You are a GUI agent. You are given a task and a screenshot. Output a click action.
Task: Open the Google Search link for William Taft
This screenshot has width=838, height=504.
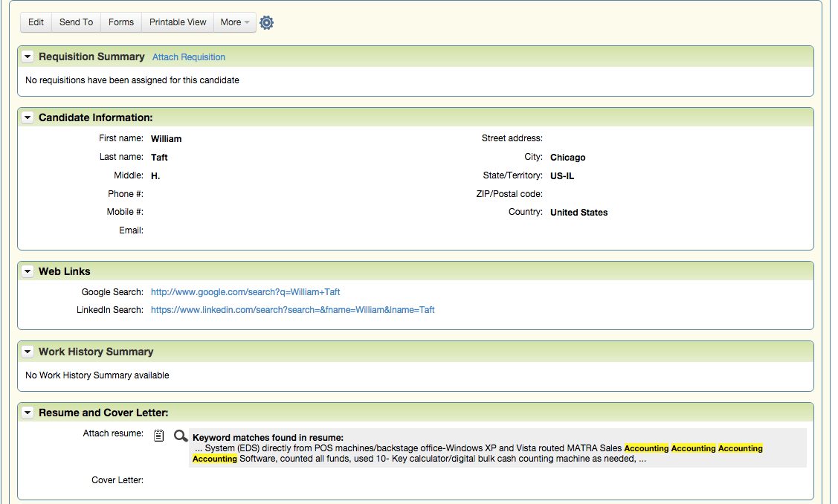[245, 292]
